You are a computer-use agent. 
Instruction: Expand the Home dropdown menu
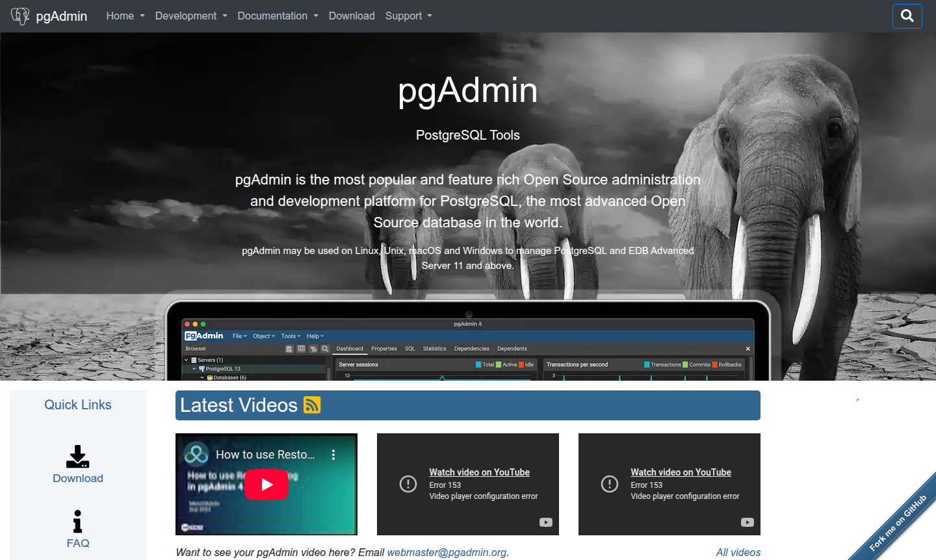pos(125,16)
